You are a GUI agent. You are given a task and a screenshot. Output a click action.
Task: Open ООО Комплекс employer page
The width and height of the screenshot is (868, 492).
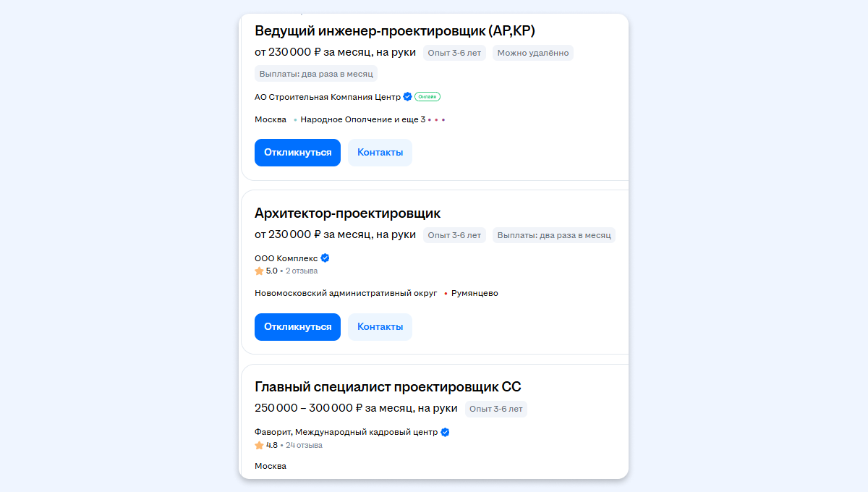[x=286, y=258]
